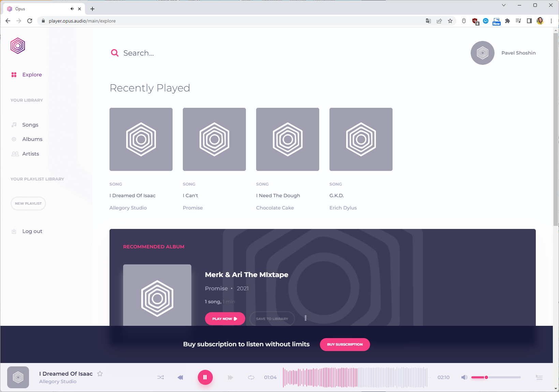Go to Explore in the sidebar
This screenshot has width=559, height=392.
click(27, 75)
